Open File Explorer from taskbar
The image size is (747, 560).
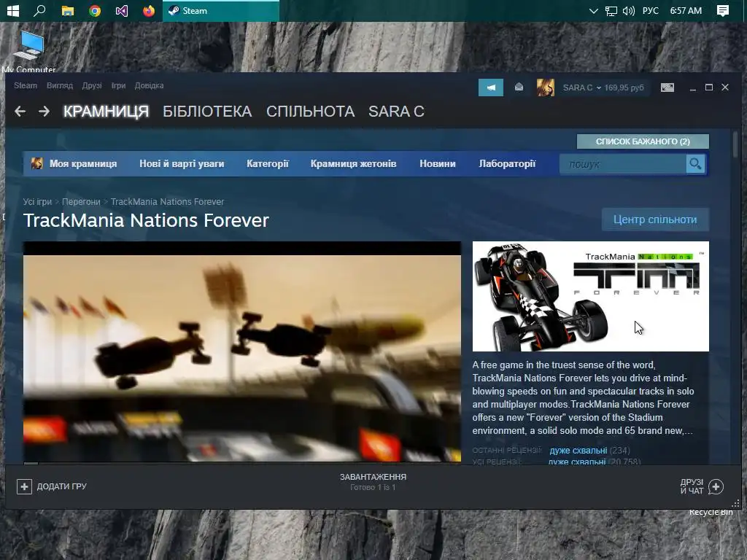(x=68, y=10)
